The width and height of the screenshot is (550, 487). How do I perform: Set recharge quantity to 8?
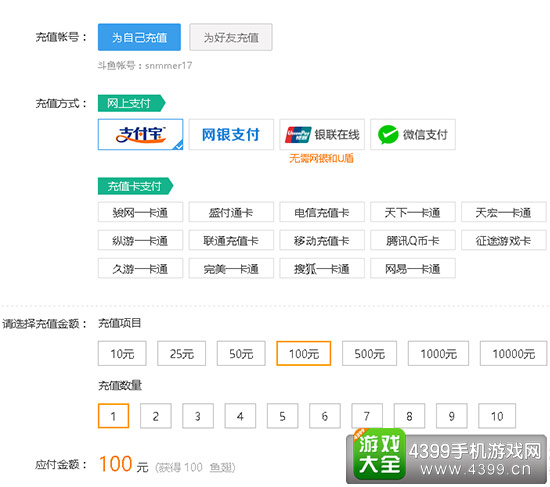click(x=409, y=416)
